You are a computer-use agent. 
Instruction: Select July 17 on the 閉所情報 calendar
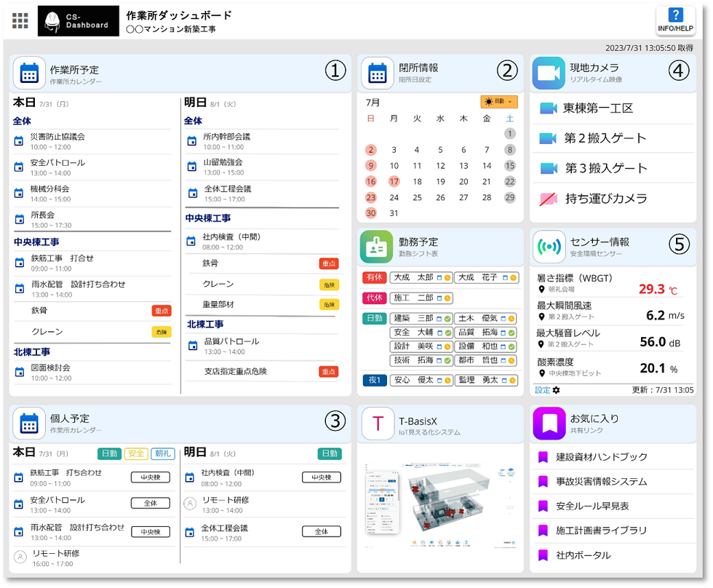pos(396,180)
